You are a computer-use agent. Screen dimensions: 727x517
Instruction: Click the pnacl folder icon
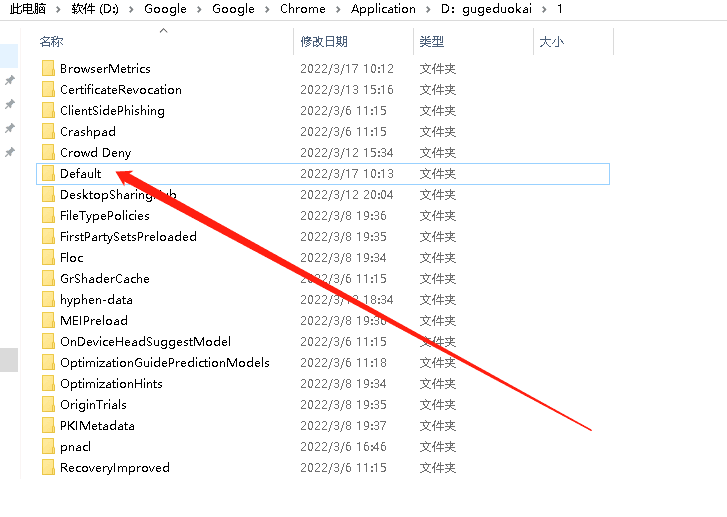point(48,447)
